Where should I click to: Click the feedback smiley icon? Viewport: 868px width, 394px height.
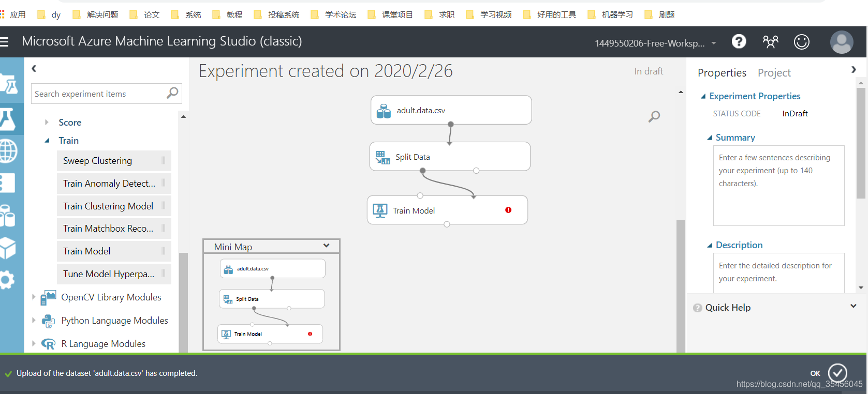point(801,42)
